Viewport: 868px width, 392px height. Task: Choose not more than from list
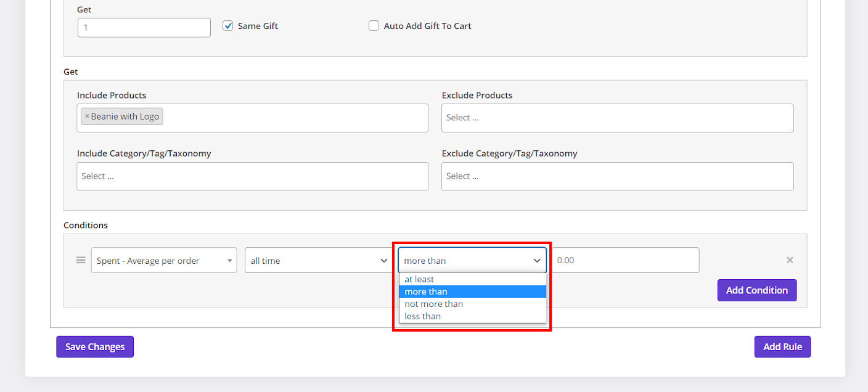(433, 304)
